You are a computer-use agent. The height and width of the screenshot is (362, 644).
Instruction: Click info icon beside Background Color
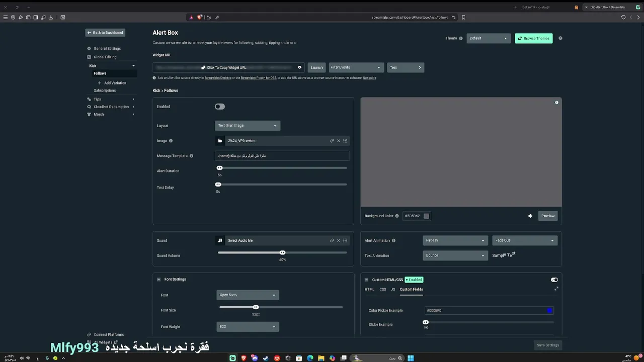pos(397,216)
